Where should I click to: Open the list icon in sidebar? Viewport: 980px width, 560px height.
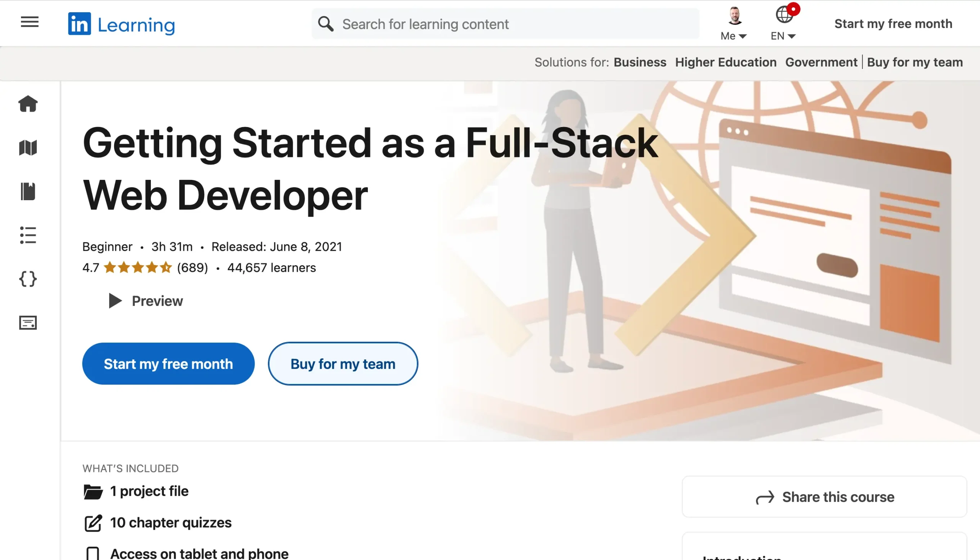tap(28, 235)
